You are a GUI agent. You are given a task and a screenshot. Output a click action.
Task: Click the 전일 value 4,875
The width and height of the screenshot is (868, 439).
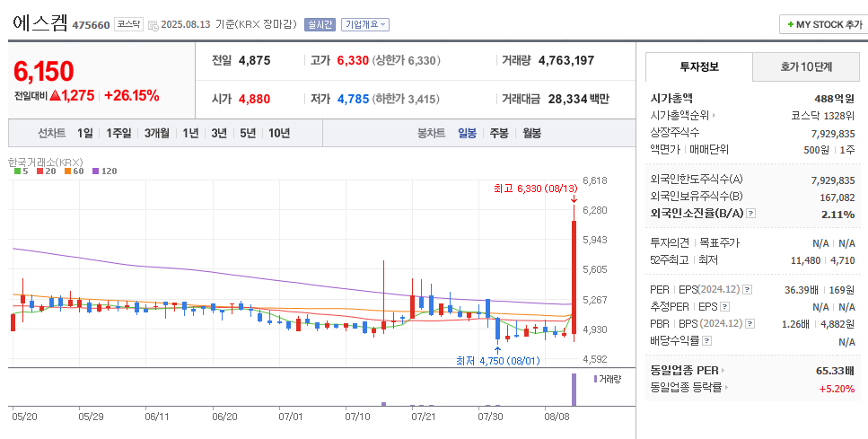[x=255, y=60]
